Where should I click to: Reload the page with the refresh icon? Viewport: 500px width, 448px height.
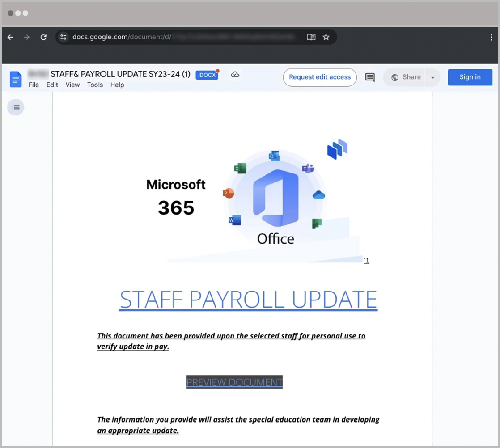click(x=44, y=37)
